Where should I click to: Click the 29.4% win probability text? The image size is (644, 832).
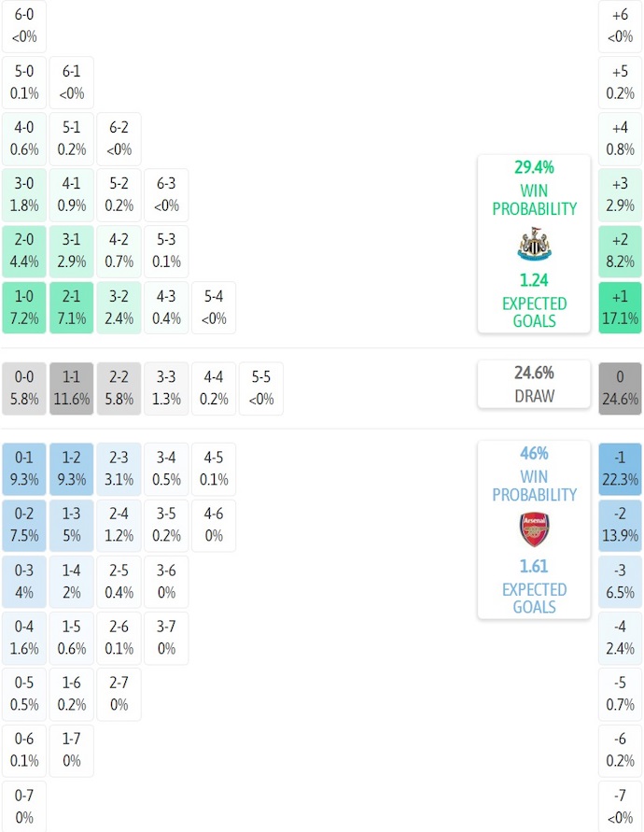coord(533,168)
